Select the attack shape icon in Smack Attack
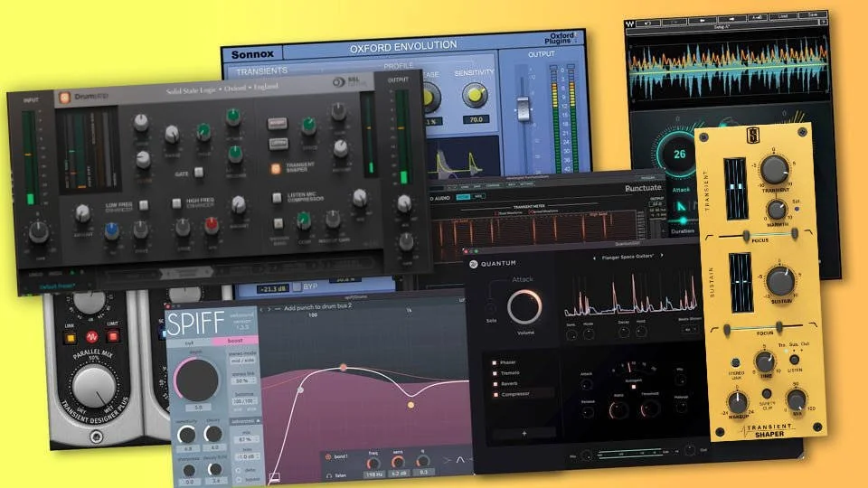Image resolution: width=868 pixels, height=488 pixels. pos(682,206)
